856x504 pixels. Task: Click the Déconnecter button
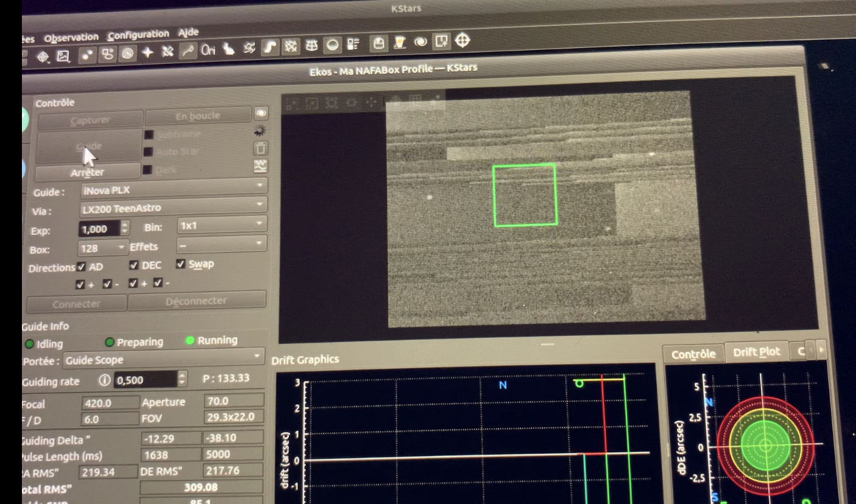pyautogui.click(x=197, y=301)
